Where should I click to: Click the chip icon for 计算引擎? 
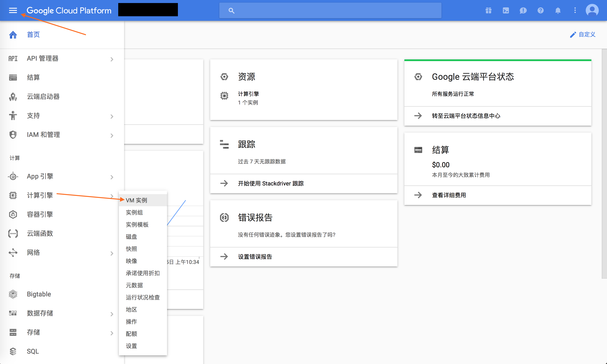pos(13,195)
